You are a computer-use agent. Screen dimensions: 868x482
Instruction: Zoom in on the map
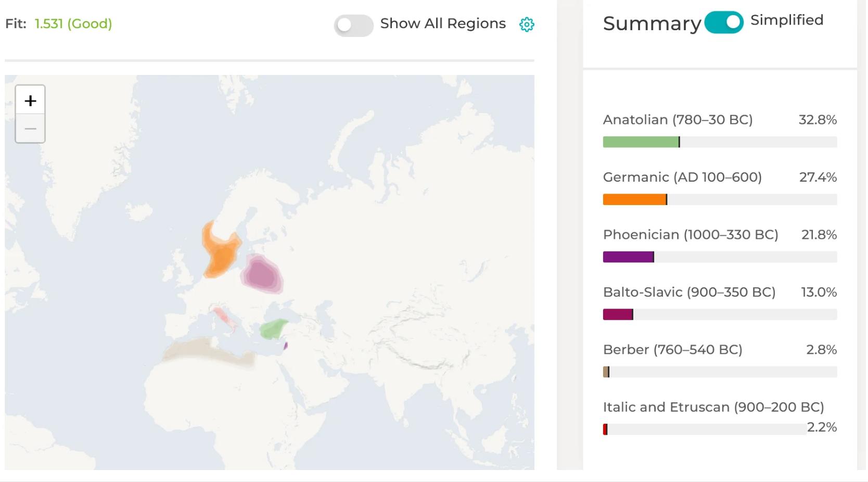[x=30, y=100]
